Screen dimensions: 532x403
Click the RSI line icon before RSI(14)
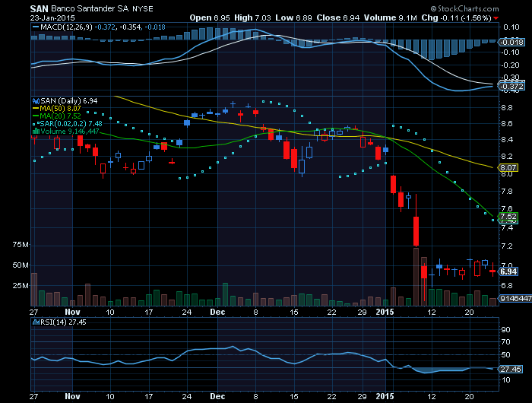(36, 322)
